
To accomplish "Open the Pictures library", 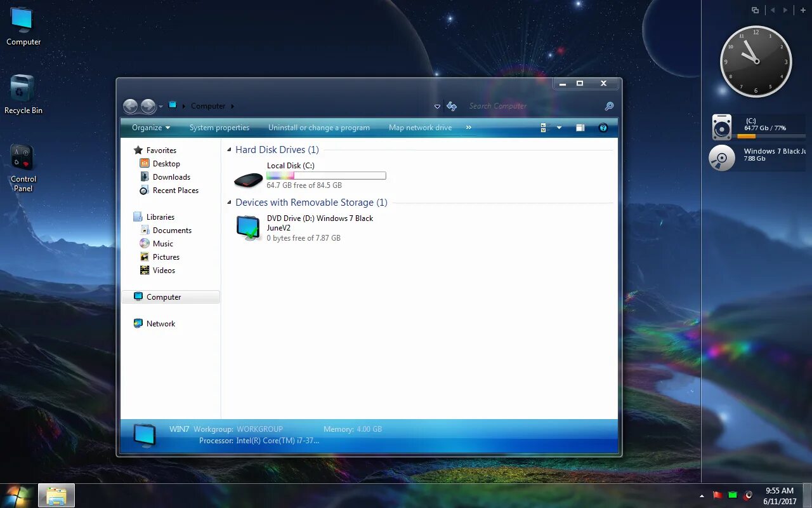I will 166,257.
